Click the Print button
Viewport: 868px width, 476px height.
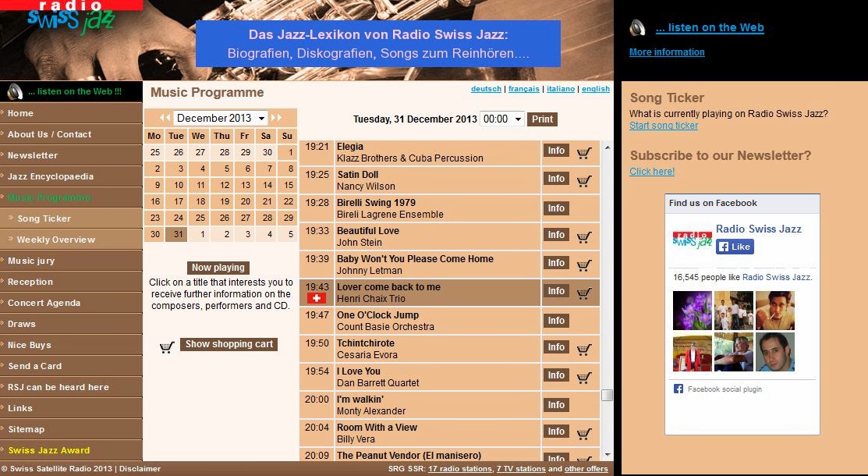coord(542,119)
